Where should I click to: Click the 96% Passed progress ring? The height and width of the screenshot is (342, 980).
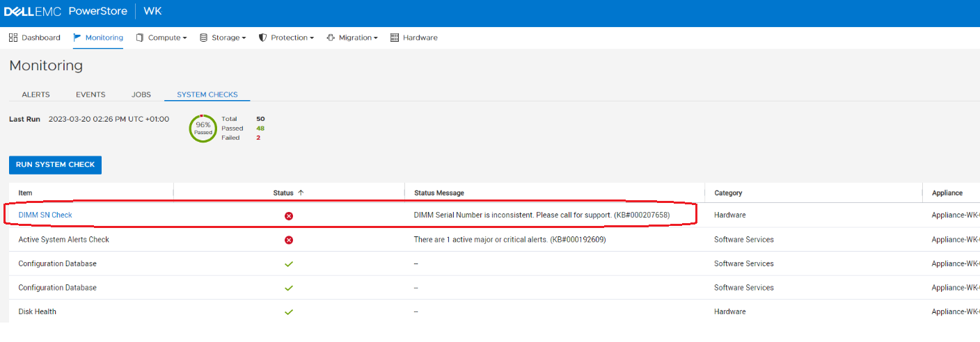point(203,129)
